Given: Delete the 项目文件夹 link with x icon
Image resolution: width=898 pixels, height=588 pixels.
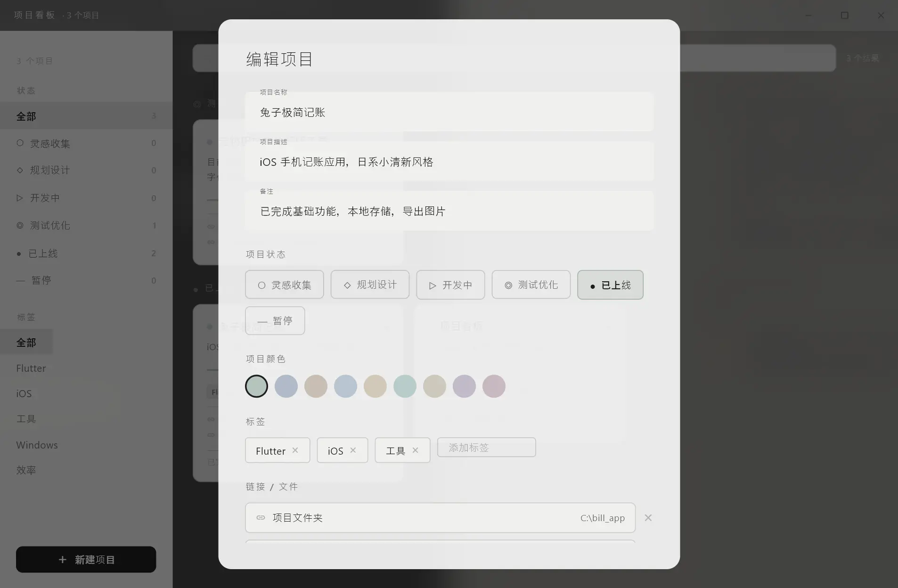Looking at the screenshot, I should point(648,518).
